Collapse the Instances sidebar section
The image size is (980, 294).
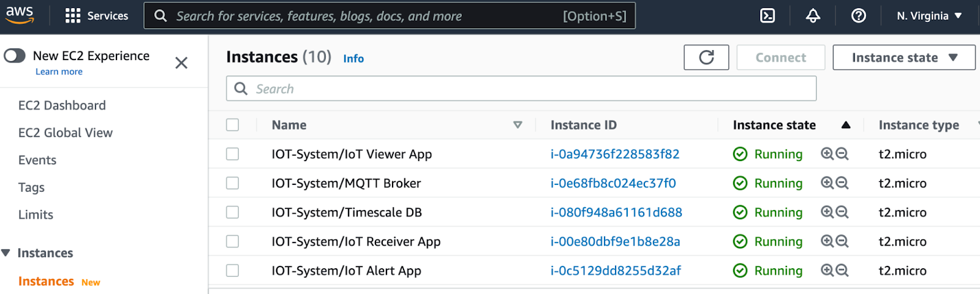click(x=6, y=253)
